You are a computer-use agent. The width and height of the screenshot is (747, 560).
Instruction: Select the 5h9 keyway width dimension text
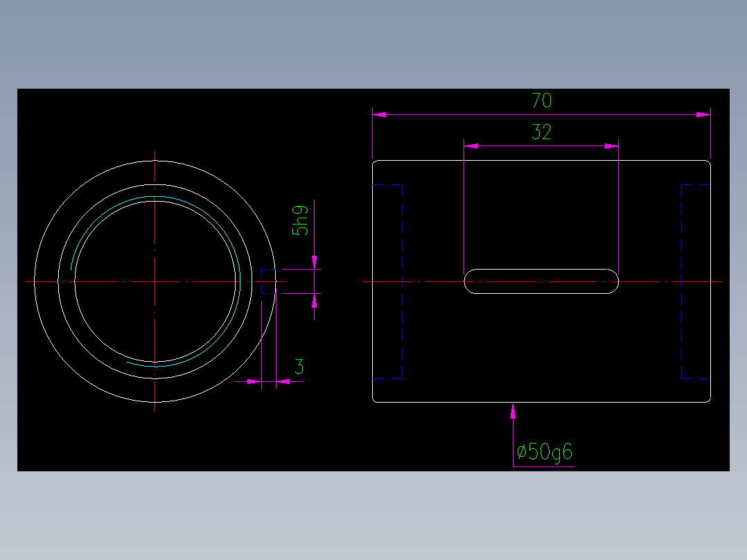pos(300,220)
